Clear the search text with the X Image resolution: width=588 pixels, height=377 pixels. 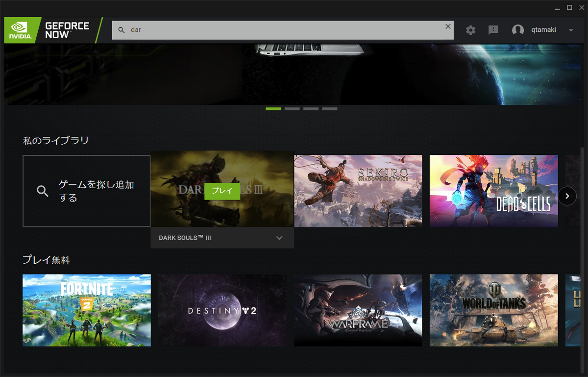(x=448, y=26)
